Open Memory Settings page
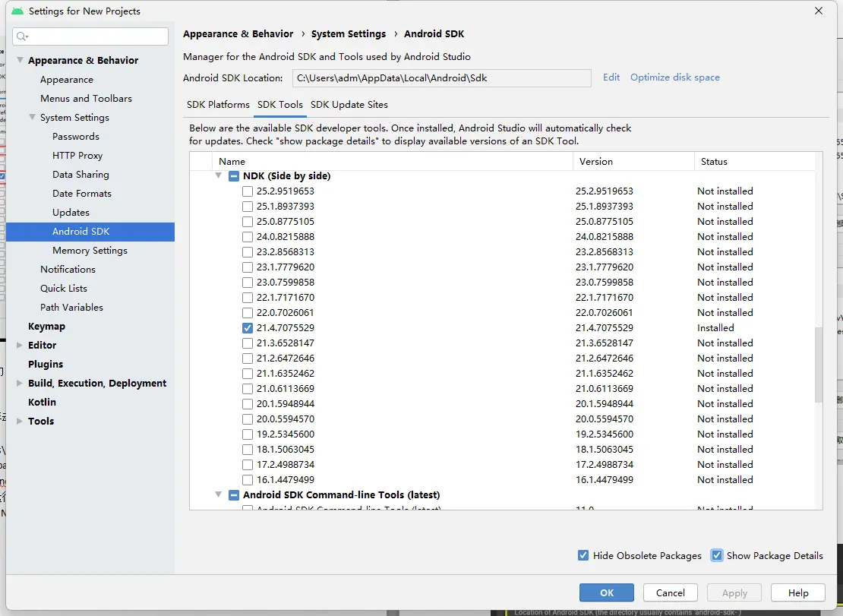This screenshot has width=843, height=616. click(x=90, y=251)
